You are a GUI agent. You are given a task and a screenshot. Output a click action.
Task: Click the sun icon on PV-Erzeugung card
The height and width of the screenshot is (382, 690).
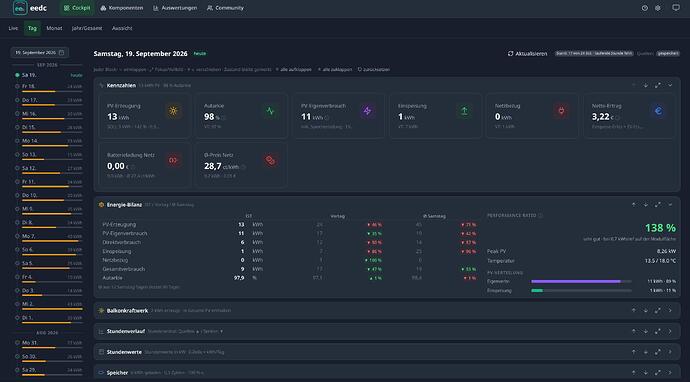pos(173,111)
